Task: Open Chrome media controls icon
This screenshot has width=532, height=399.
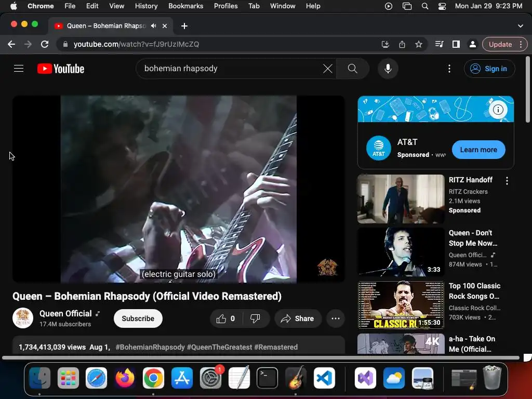Action: (440, 44)
